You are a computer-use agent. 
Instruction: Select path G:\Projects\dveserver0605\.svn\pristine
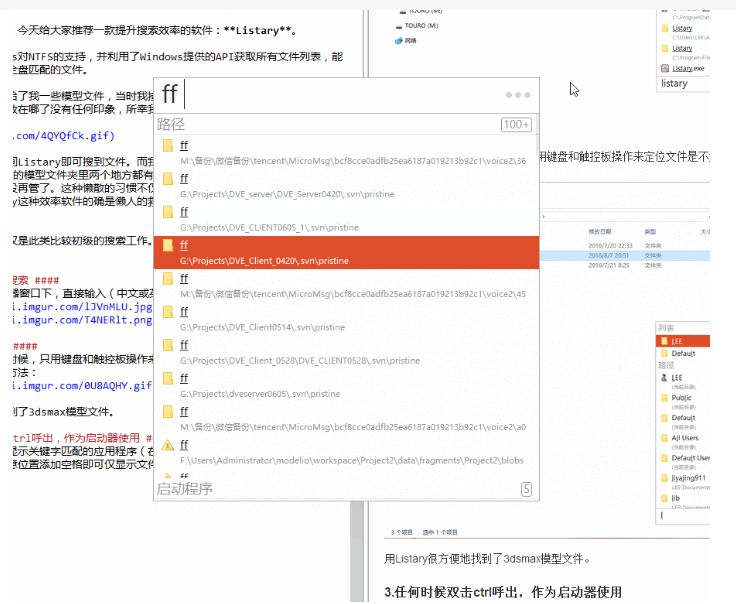tap(260, 394)
